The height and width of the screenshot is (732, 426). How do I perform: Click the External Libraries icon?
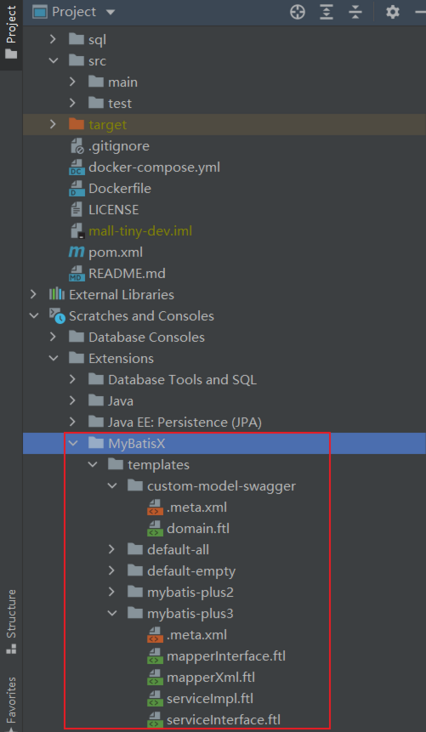coord(57,295)
